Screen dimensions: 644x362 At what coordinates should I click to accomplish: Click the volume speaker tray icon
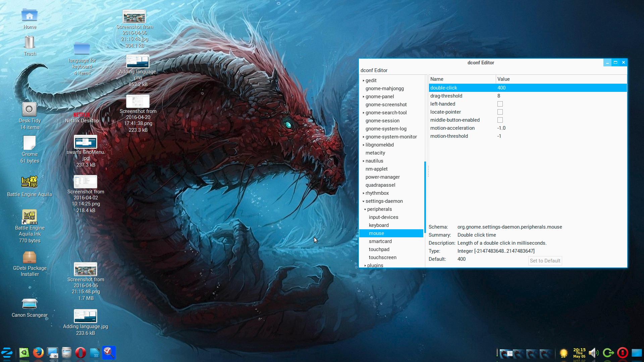(x=593, y=353)
